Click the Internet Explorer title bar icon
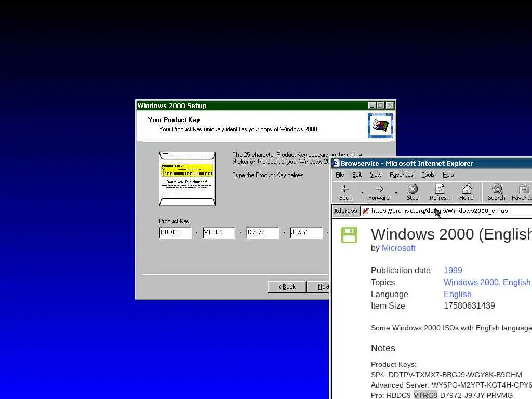The height and width of the screenshot is (399, 532). click(x=336, y=163)
